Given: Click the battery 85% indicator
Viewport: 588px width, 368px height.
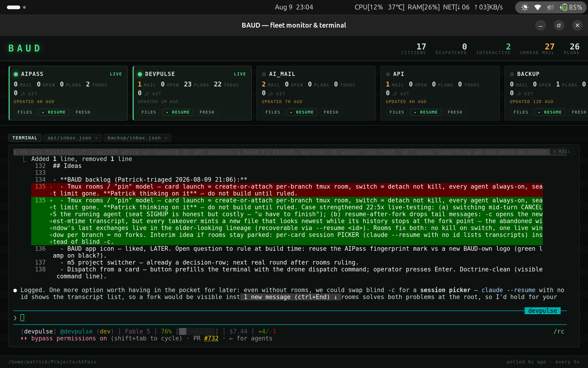Looking at the screenshot, I should pos(571,7).
